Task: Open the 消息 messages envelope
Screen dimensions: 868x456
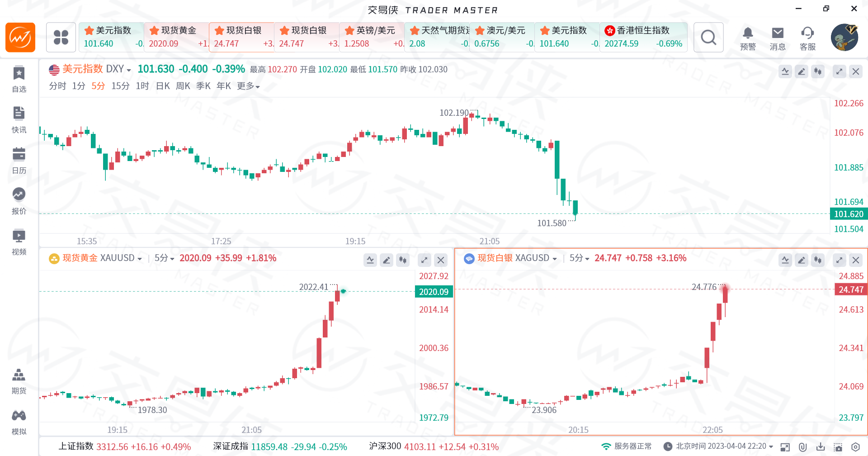Action: pyautogui.click(x=778, y=38)
